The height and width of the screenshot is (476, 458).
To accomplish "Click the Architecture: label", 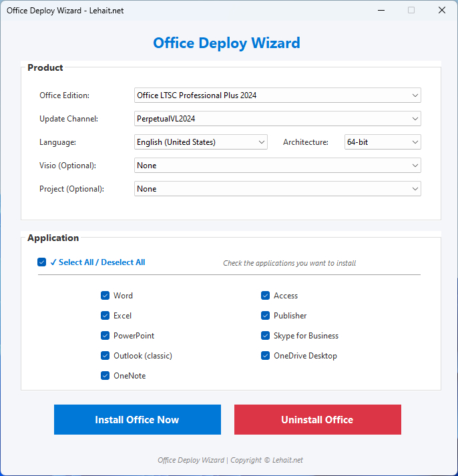I will [x=306, y=142].
